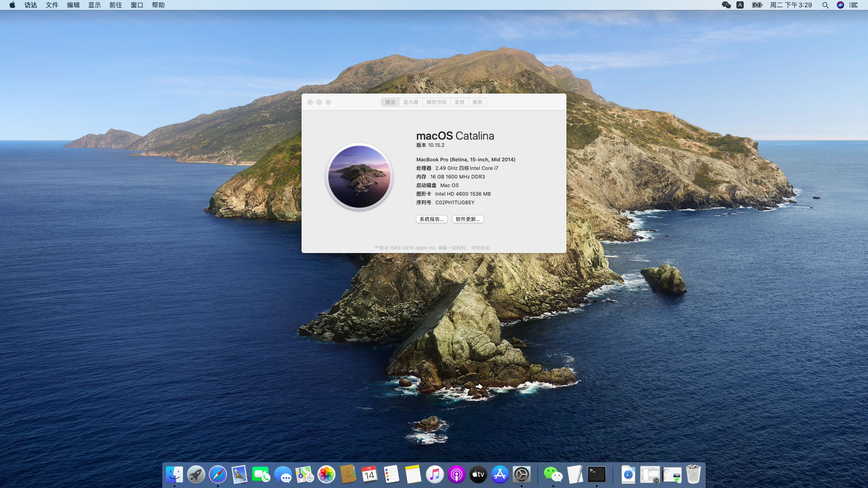Select the 支持 tab
This screenshot has width=868, height=488.
tap(459, 102)
